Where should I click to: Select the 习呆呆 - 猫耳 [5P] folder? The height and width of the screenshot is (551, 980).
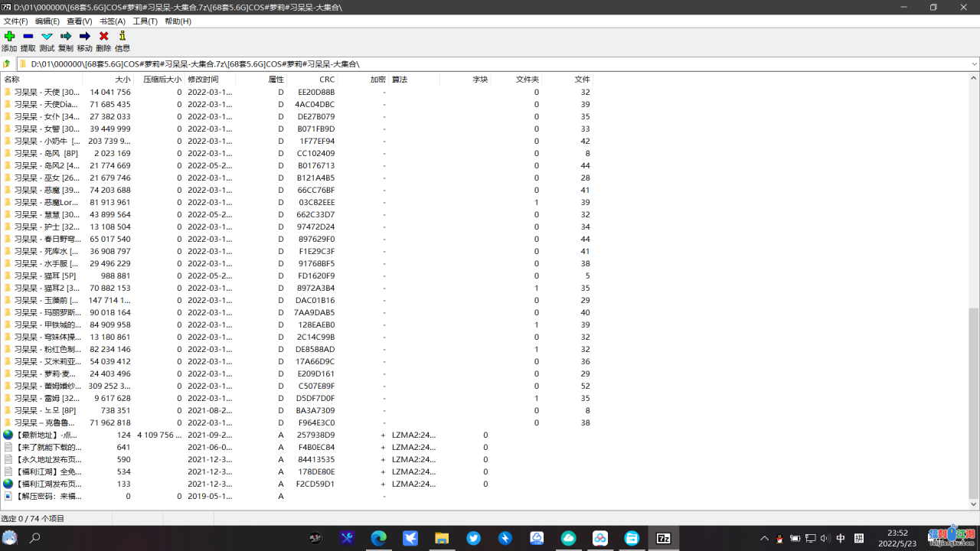44,275
